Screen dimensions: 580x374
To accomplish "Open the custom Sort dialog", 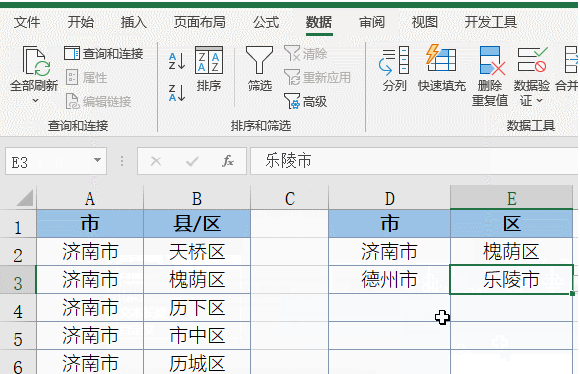I will (209, 69).
